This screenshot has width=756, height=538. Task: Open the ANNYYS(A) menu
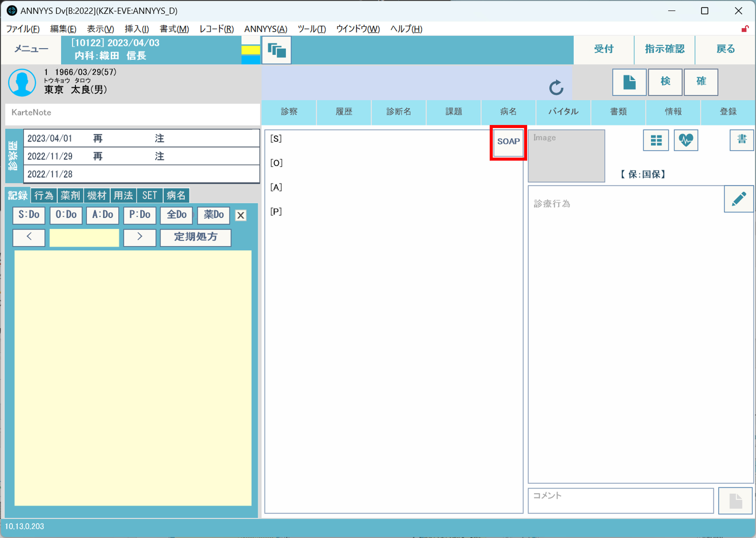point(266,29)
